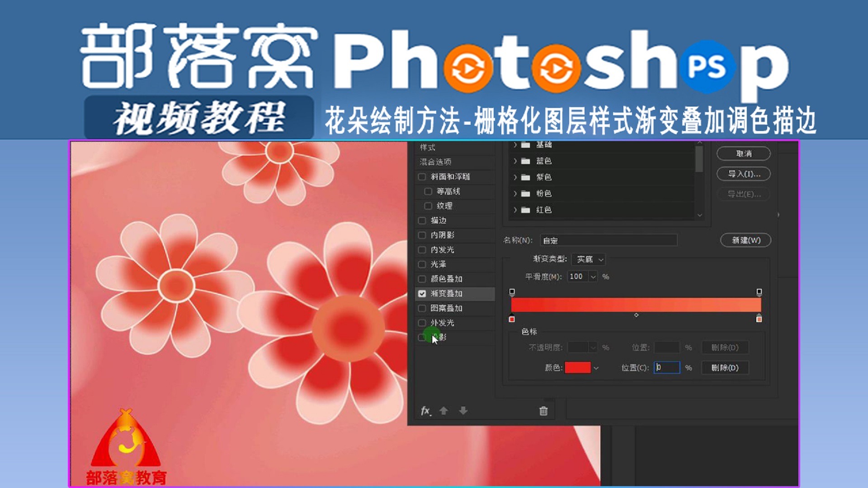Click the presets list scrollbar thumb
Viewport: 868px width, 488px height.
699,159
